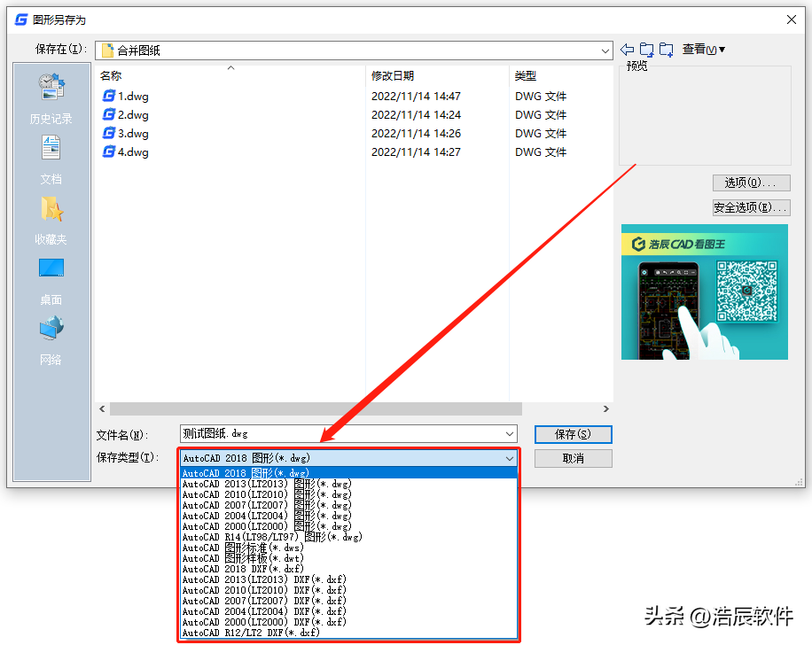Screen dimensions: 812x645
Task: Select the 4.dwg file name
Action: tap(133, 152)
